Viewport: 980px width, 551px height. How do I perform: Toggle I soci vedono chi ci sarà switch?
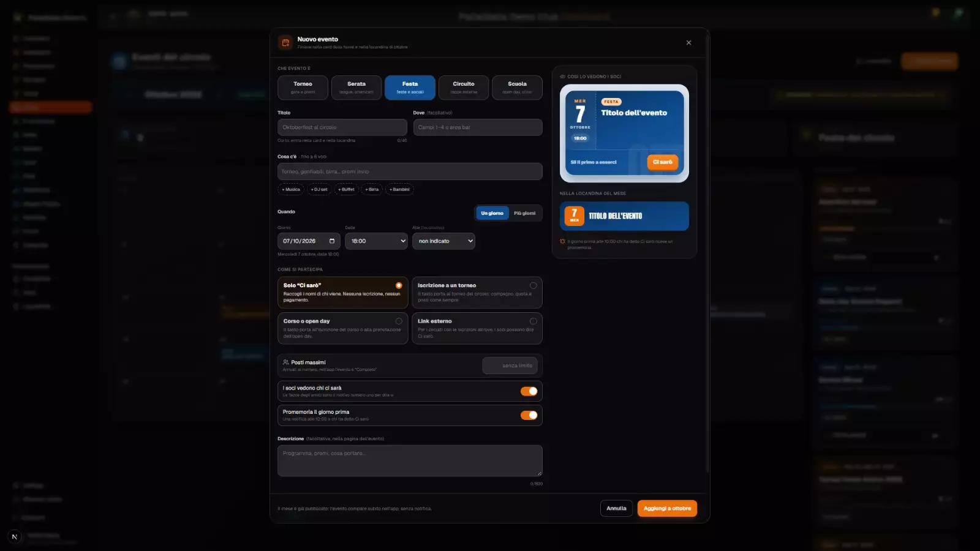pos(529,391)
